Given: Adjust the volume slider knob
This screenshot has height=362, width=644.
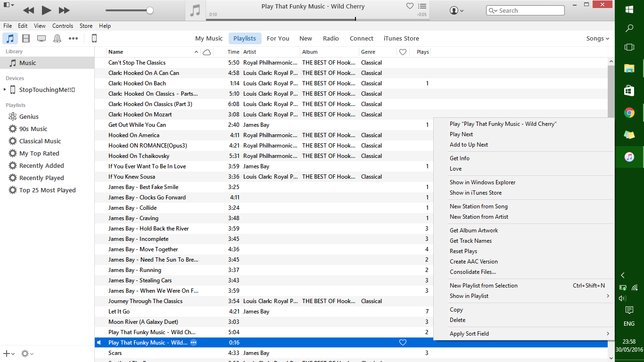Looking at the screenshot, I should click(150, 10).
